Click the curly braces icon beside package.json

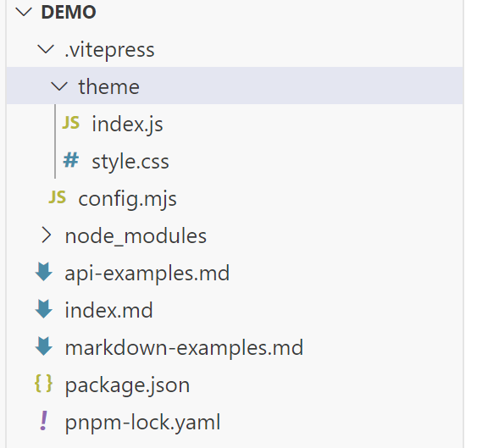coord(43,384)
